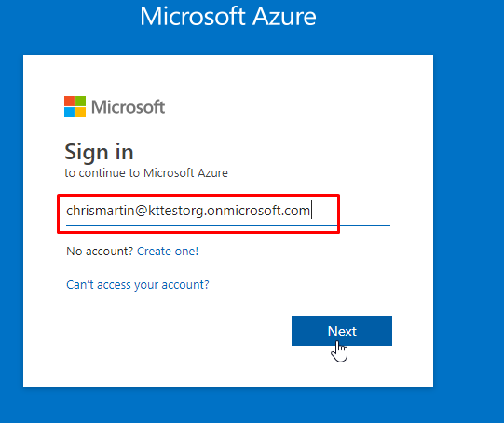Focus the email address input field
504x423 pixels.
[x=228, y=211]
